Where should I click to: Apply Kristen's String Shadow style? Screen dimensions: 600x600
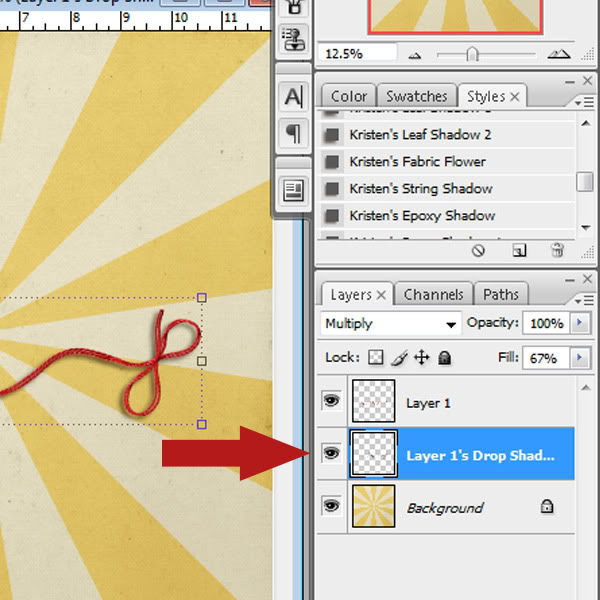[x=446, y=189]
